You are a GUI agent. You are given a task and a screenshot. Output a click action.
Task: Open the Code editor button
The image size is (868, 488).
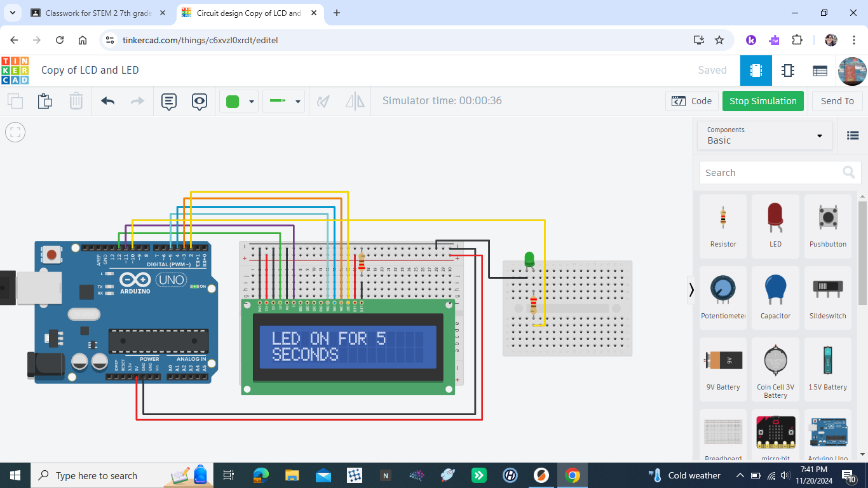(692, 101)
